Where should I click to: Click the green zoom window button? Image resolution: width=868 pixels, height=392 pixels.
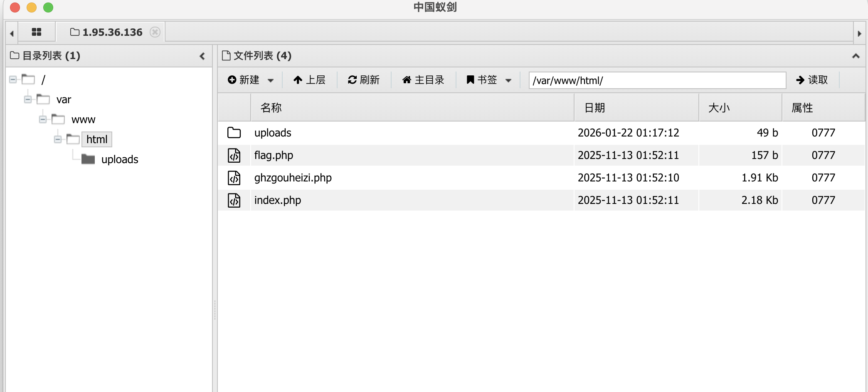point(48,7)
